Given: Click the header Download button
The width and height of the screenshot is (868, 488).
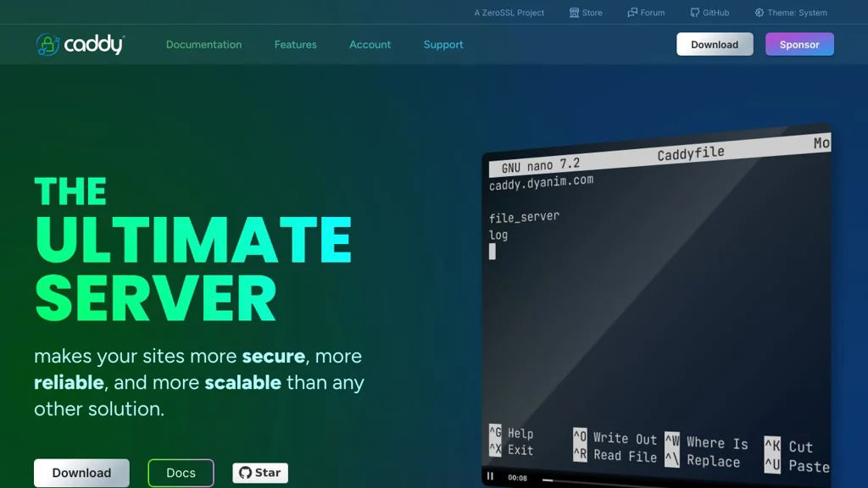Looking at the screenshot, I should coord(715,44).
